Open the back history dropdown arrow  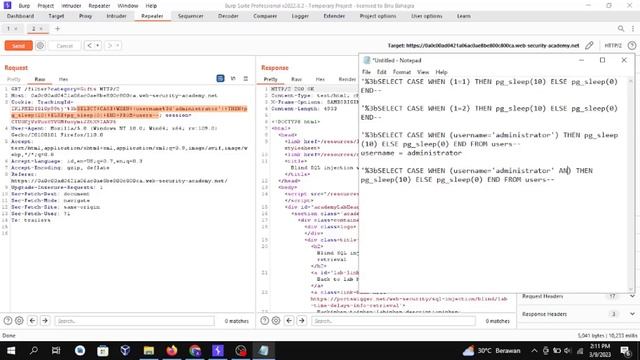[98, 46]
